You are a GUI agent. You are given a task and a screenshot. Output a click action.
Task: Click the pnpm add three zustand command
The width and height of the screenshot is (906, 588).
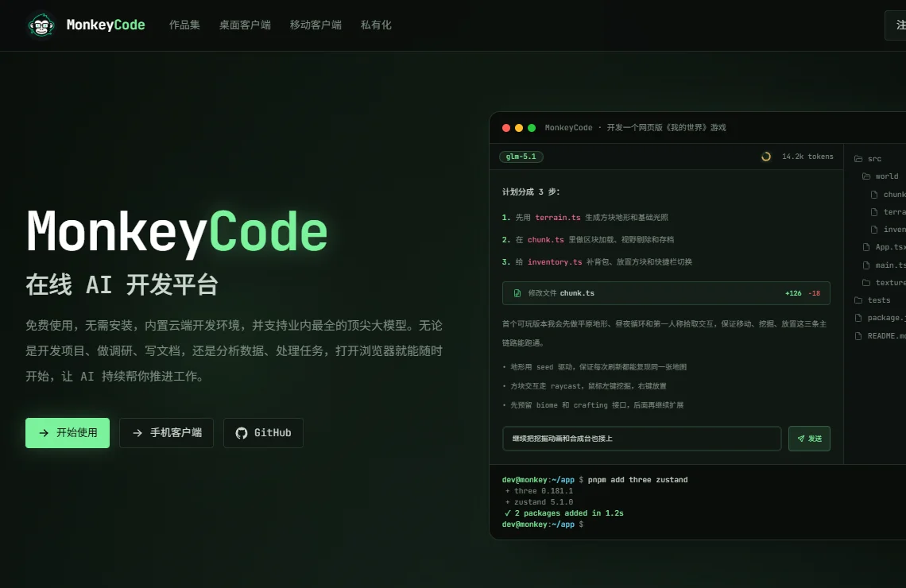637,480
